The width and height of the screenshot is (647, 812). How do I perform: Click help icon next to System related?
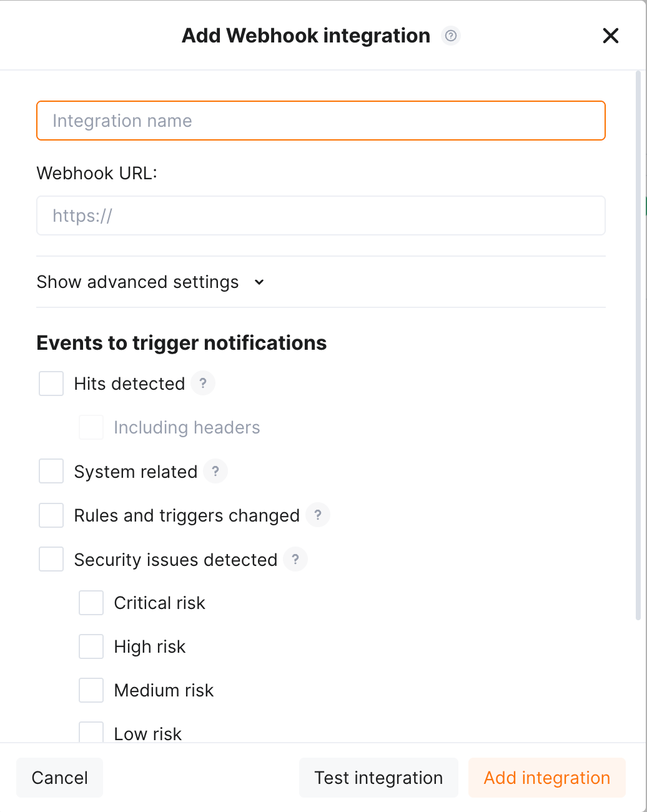[x=215, y=472]
